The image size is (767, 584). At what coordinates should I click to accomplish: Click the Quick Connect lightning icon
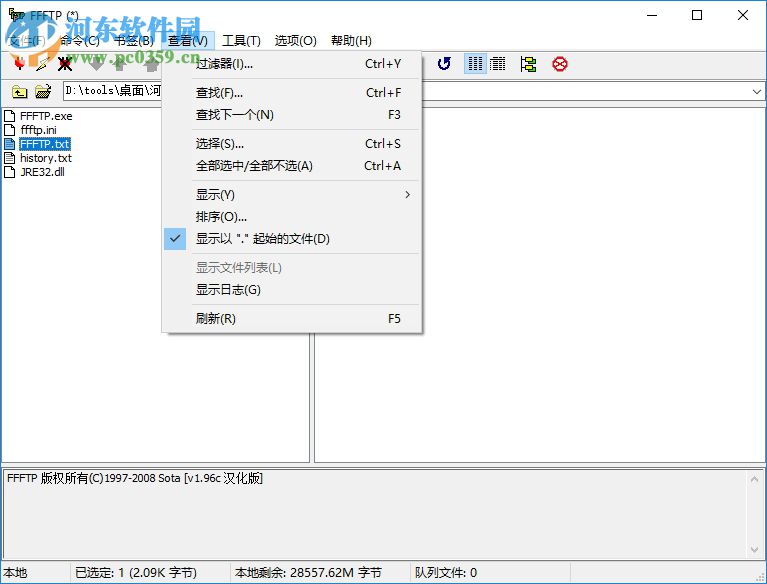(43, 64)
